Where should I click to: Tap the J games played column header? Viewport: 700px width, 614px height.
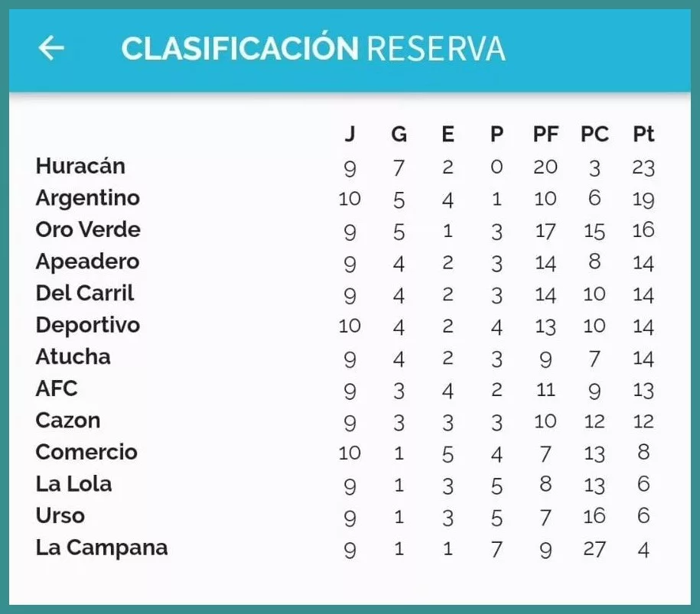[x=350, y=135]
